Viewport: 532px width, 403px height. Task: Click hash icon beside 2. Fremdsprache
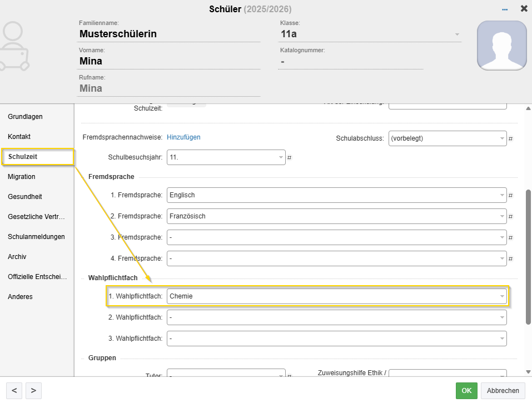511,217
